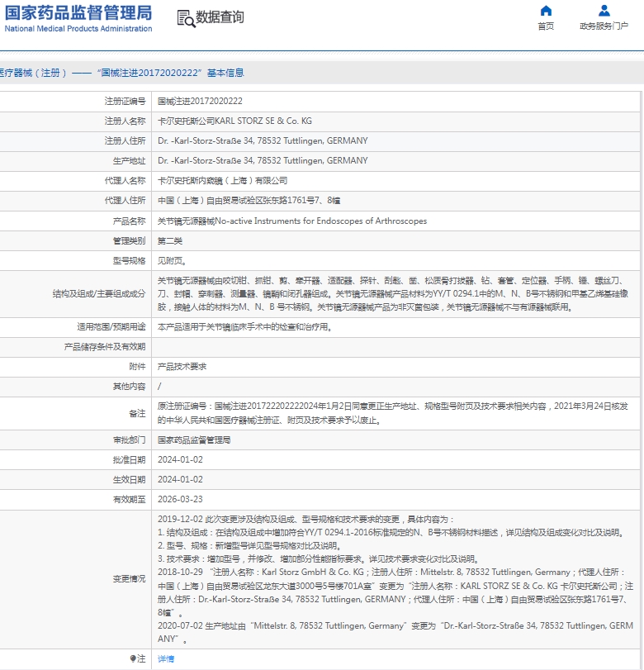The height and width of the screenshot is (670, 644).
Task: Click the 结构及组成 description text
Action: click(x=393, y=293)
